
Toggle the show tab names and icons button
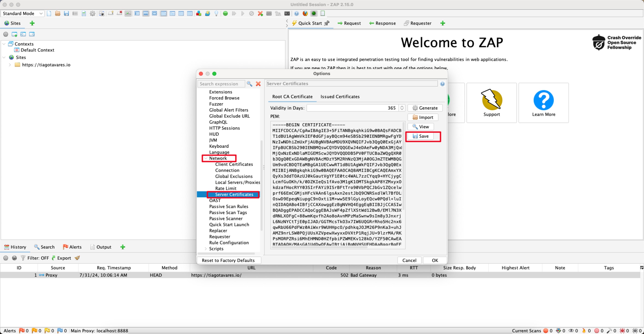coord(128,14)
